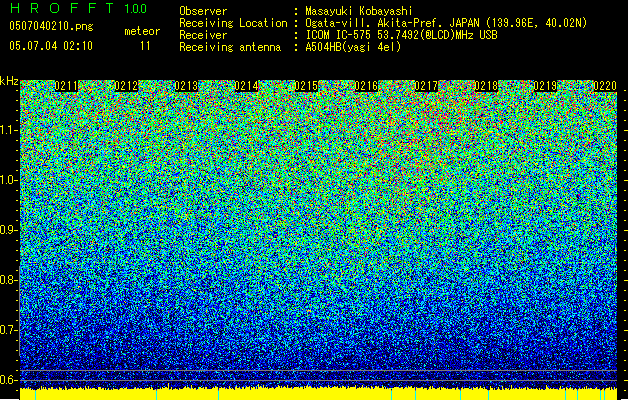Click the 'Receiving antenna' label
Screen dimensions: 629x400
click(x=230, y=47)
